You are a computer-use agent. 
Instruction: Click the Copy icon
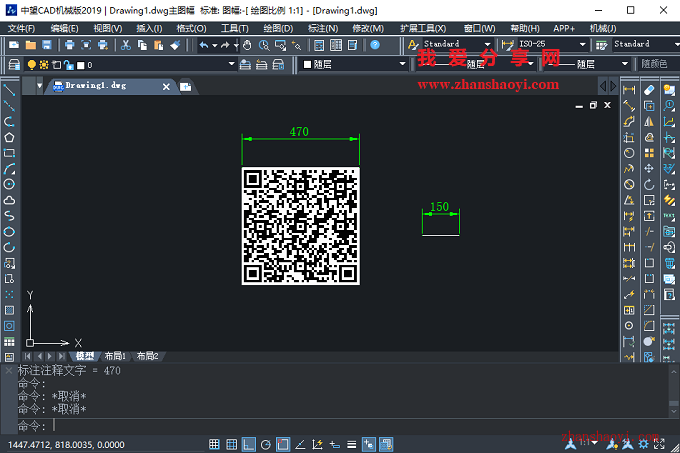tap(142, 45)
